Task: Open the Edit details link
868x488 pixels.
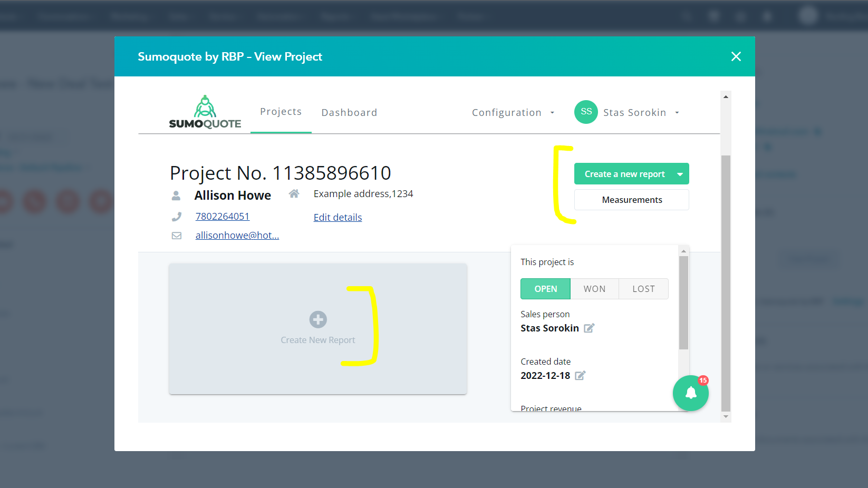Action: click(x=337, y=218)
